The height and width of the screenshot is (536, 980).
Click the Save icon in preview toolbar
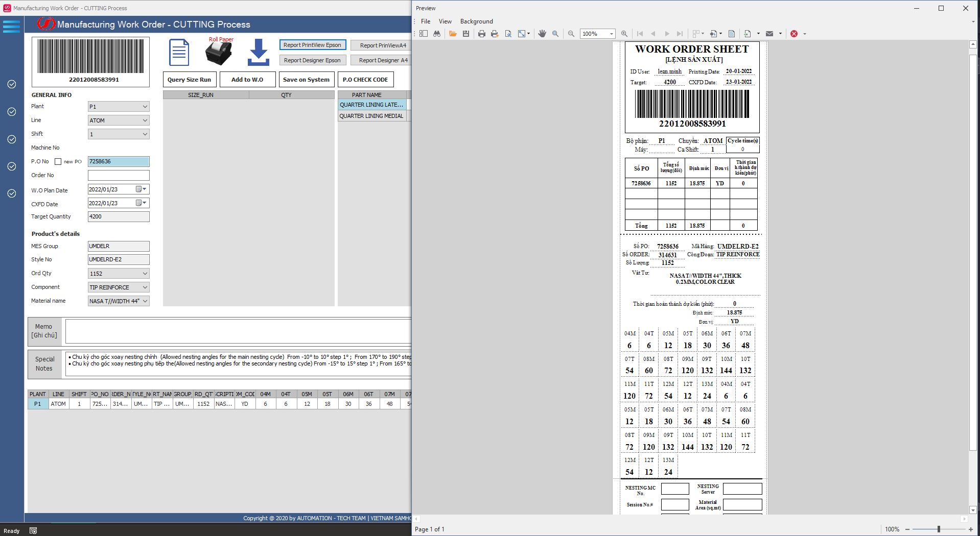point(465,34)
